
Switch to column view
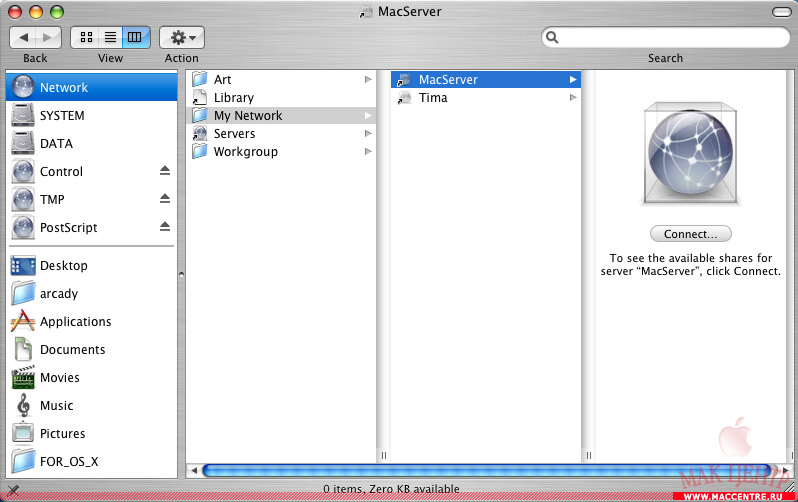[135, 37]
